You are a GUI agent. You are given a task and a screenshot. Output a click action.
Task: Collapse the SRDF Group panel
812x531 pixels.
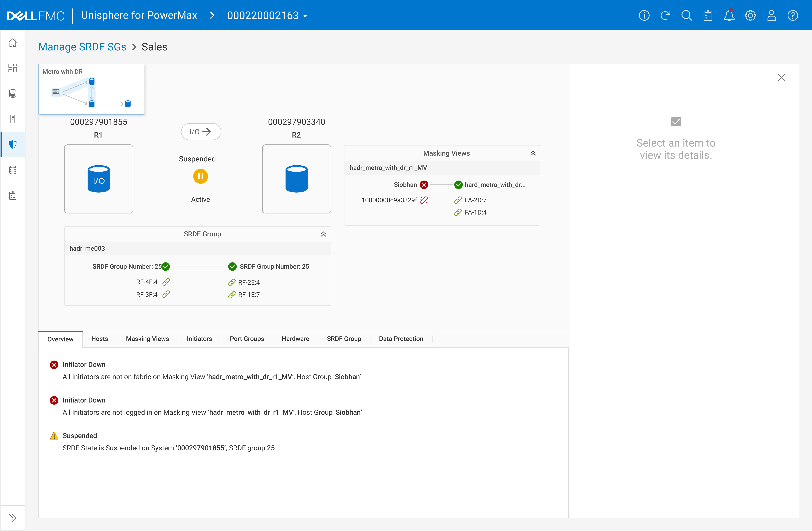pyautogui.click(x=323, y=234)
